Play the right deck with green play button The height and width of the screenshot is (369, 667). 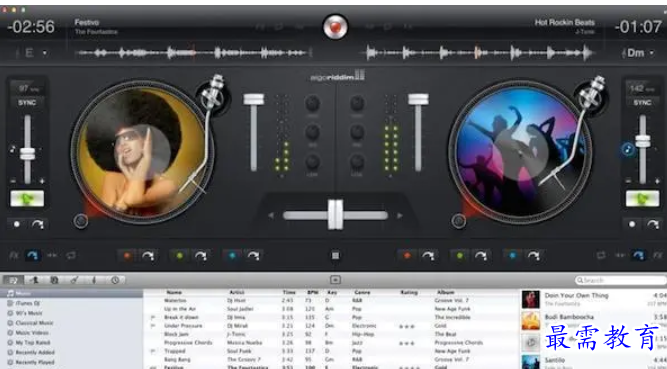click(642, 198)
